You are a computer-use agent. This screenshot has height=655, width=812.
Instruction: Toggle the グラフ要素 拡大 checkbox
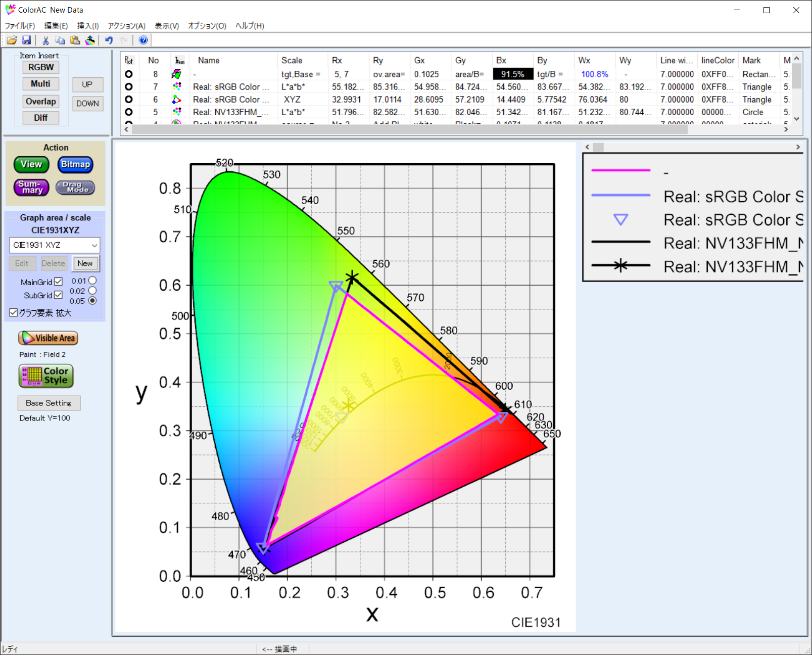click(x=14, y=313)
